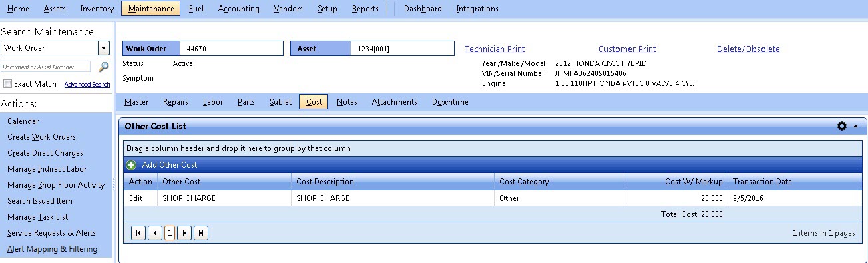Click the 20.000 cost with markup cell

[678, 198]
